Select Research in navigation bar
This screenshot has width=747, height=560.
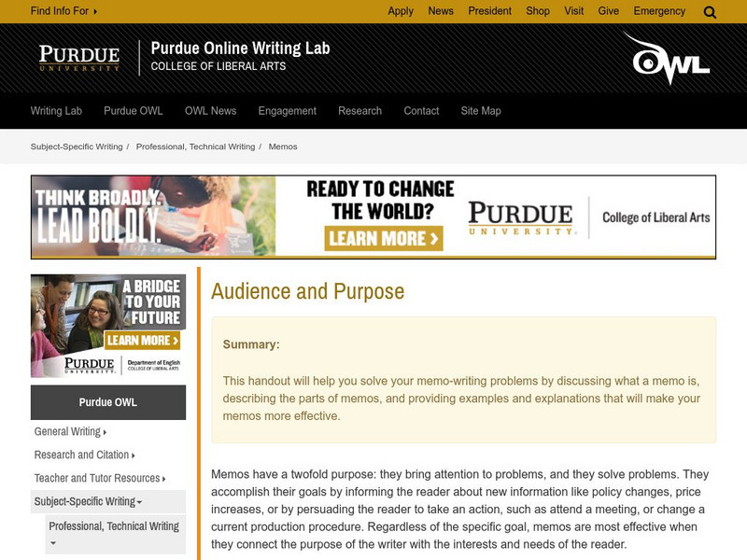pos(360,111)
